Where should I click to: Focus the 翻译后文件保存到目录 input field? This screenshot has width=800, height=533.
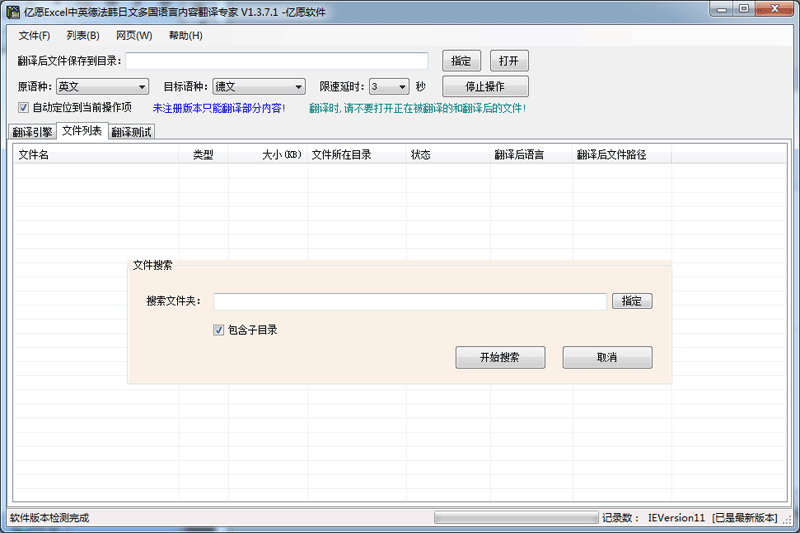(x=277, y=61)
